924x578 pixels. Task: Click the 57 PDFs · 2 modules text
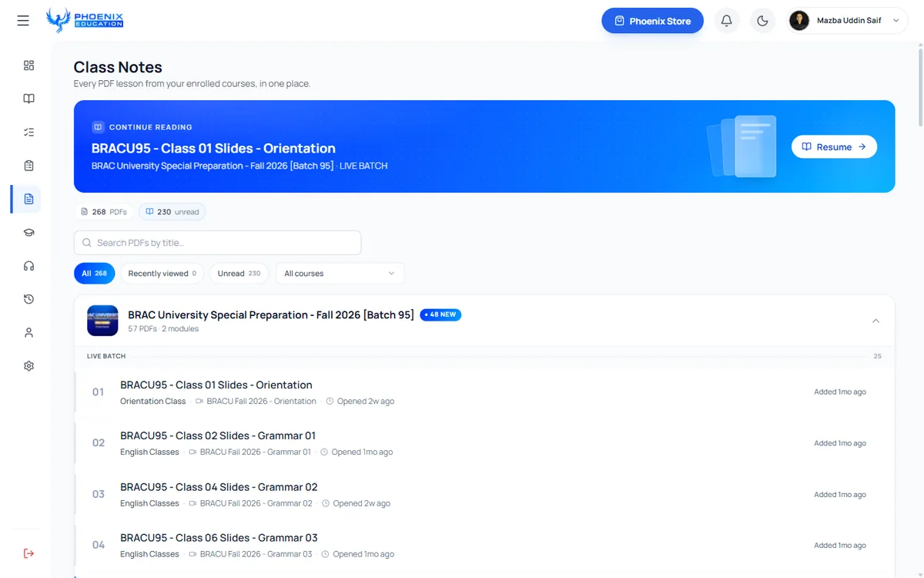[x=163, y=329]
